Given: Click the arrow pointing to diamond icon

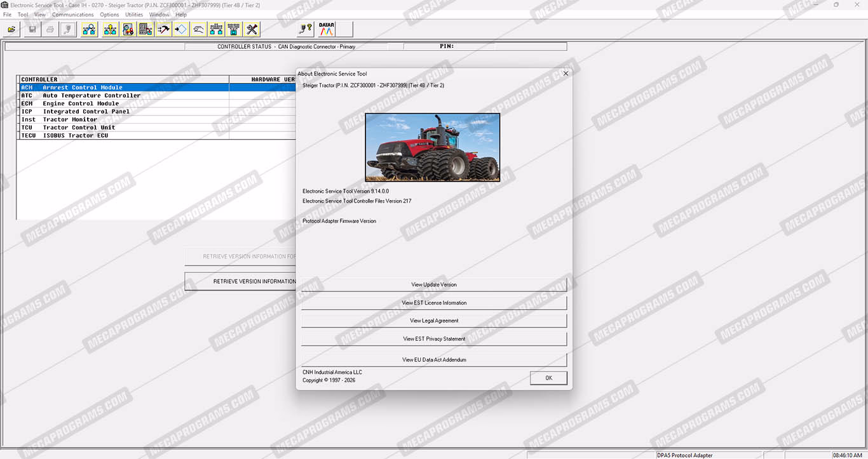Looking at the screenshot, I should 181,29.
